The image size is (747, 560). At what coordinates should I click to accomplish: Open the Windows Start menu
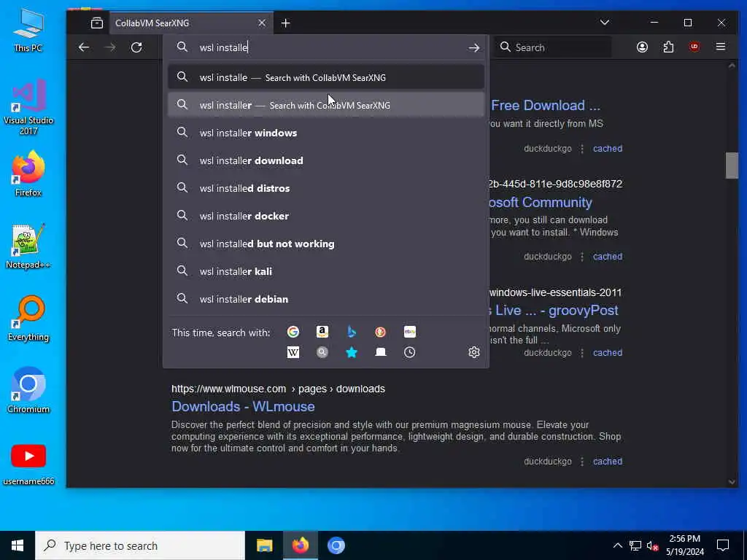pos(18,545)
